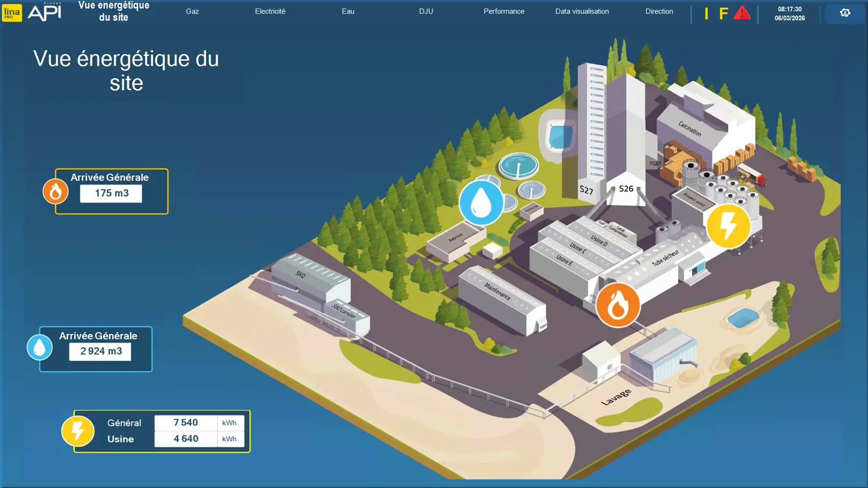Open the Performance page
Screen dimensions: 868x488
[x=504, y=11]
